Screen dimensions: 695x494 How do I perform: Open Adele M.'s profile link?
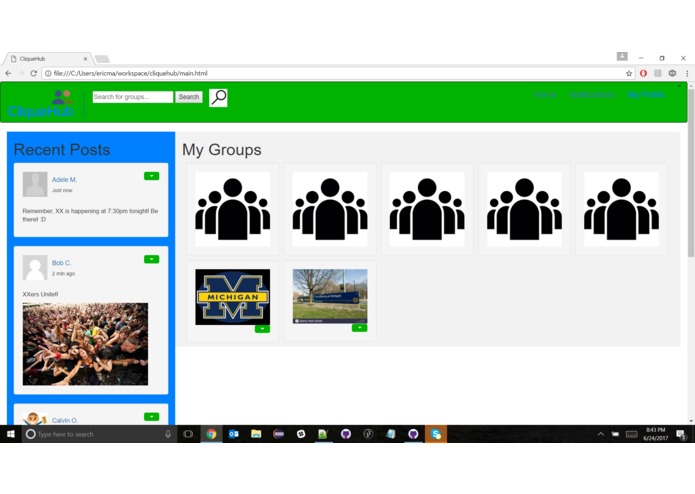tap(64, 179)
